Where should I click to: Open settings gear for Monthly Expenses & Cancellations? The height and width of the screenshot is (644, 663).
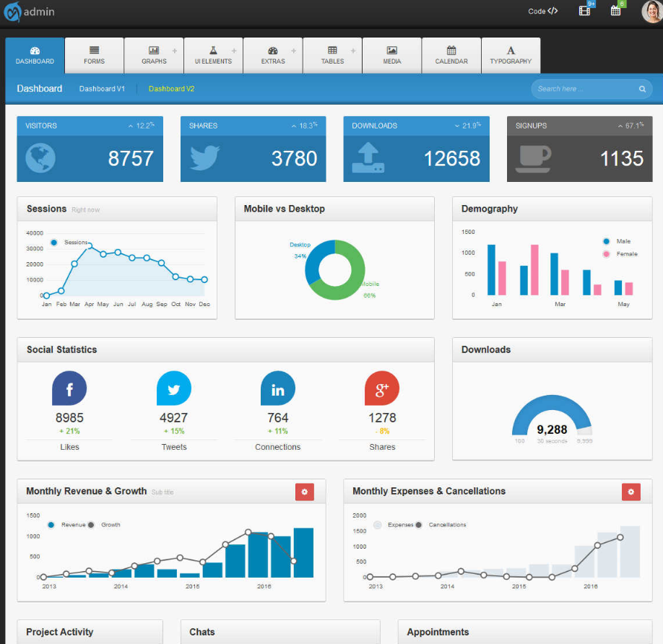[x=630, y=492]
